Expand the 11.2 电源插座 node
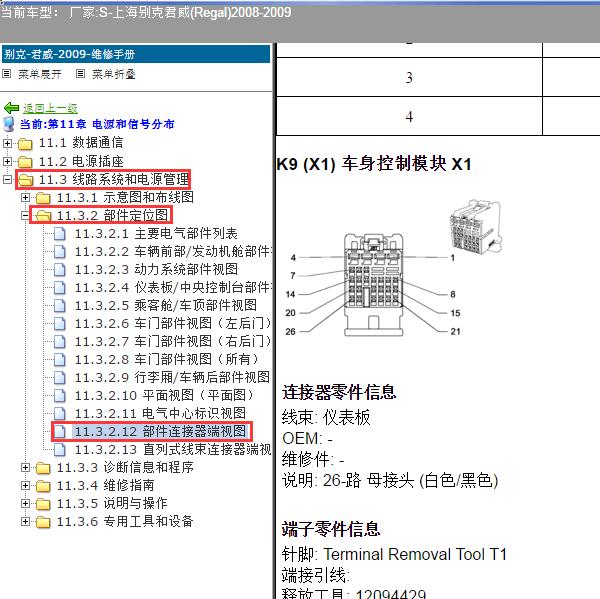The width and height of the screenshot is (600, 599). click(7, 161)
